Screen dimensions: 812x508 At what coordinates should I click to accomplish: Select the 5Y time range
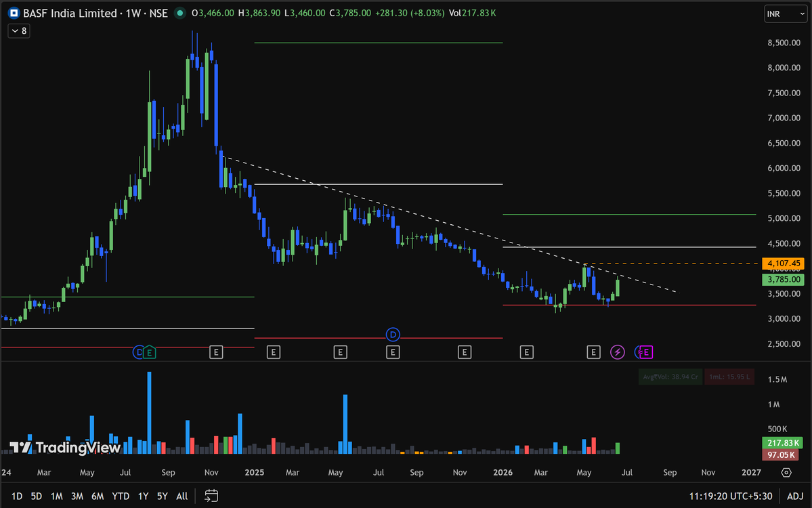[x=162, y=496]
